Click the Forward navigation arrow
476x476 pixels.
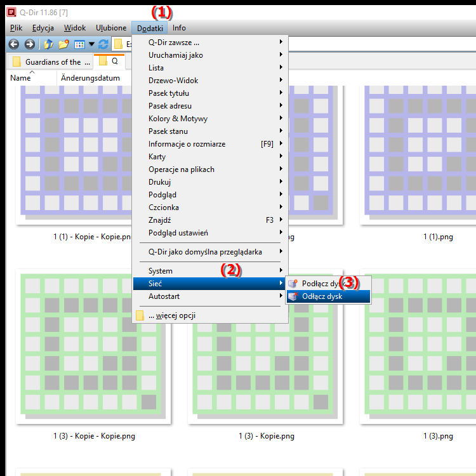tap(29, 44)
